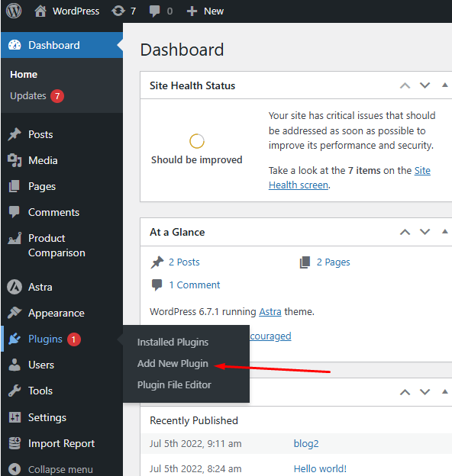Open the 2 Pages link
Screen dimensions: 452x476
point(333,262)
